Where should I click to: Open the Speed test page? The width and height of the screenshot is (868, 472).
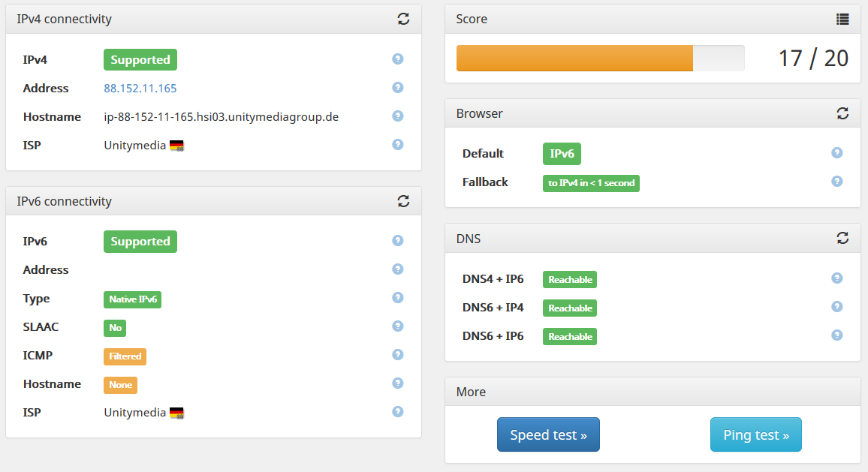click(x=548, y=435)
